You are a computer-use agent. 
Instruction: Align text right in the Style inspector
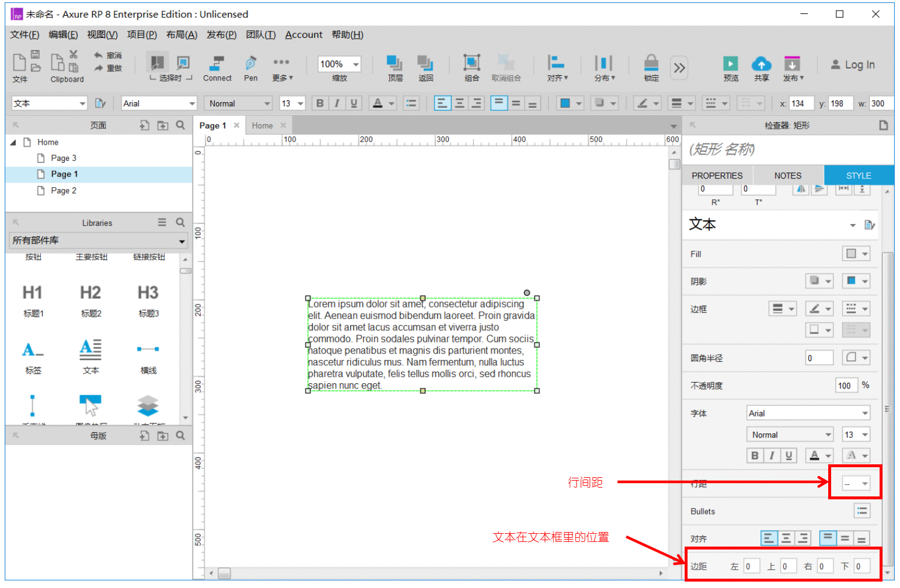[x=803, y=538]
